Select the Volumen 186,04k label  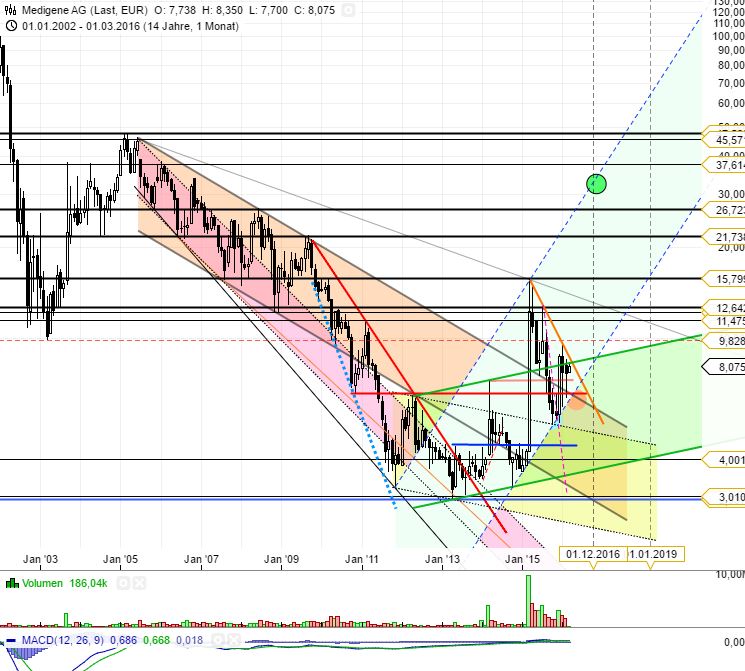[x=65, y=583]
